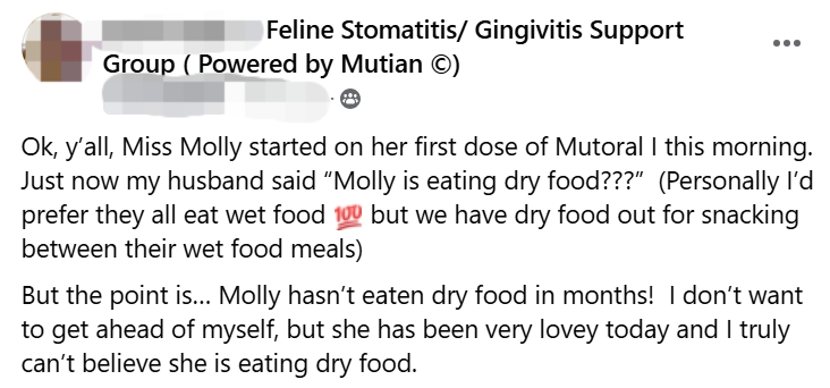Click the line starting "Just now my husband"

pyautogui.click(x=417, y=183)
